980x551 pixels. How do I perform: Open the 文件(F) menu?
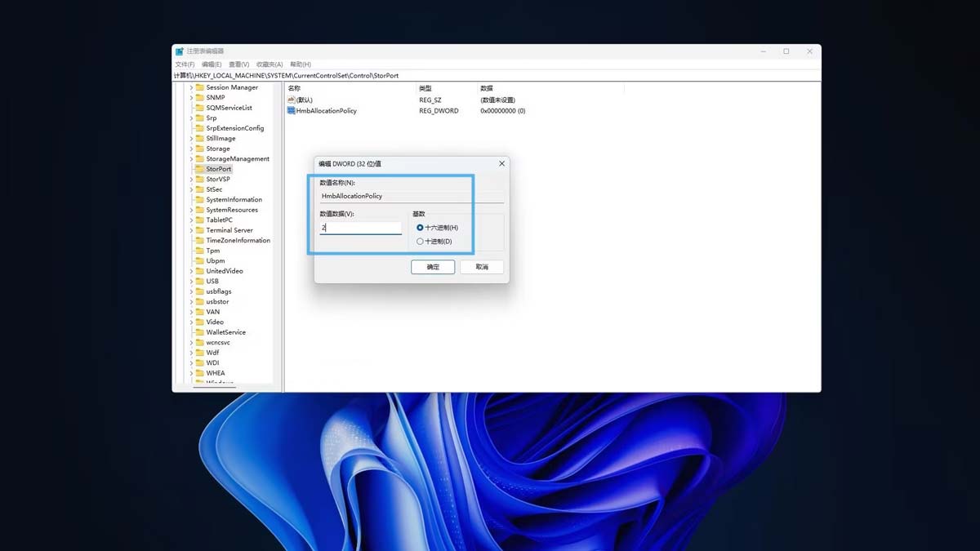(185, 64)
